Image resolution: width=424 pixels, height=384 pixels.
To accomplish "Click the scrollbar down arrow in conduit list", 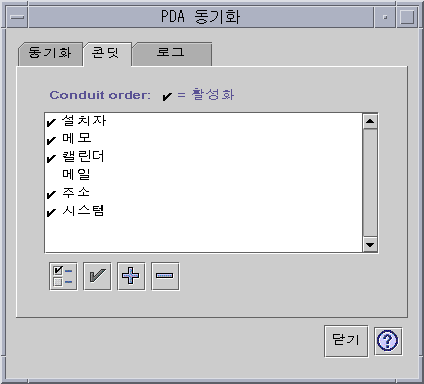I will (370, 245).
